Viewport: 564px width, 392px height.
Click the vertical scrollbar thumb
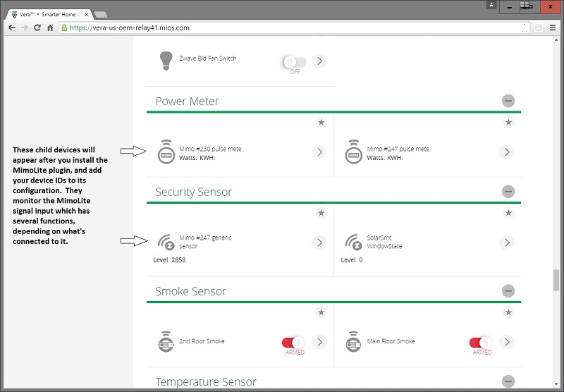pyautogui.click(x=556, y=280)
